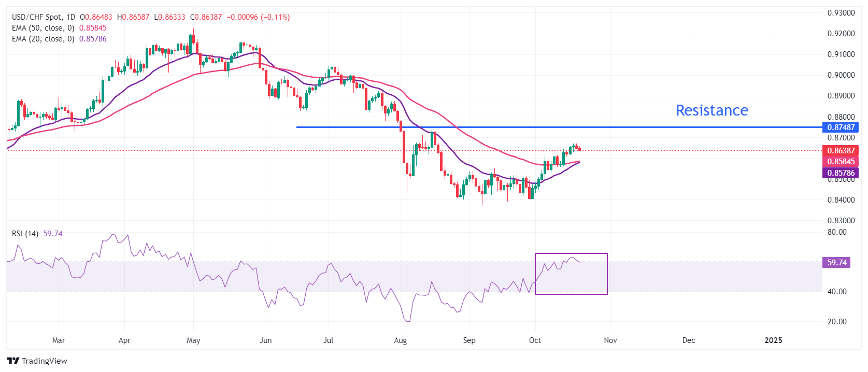Screen dimensions: 868x372
Task: Click the purple 59.74 RSI value tag
Action: click(836, 263)
